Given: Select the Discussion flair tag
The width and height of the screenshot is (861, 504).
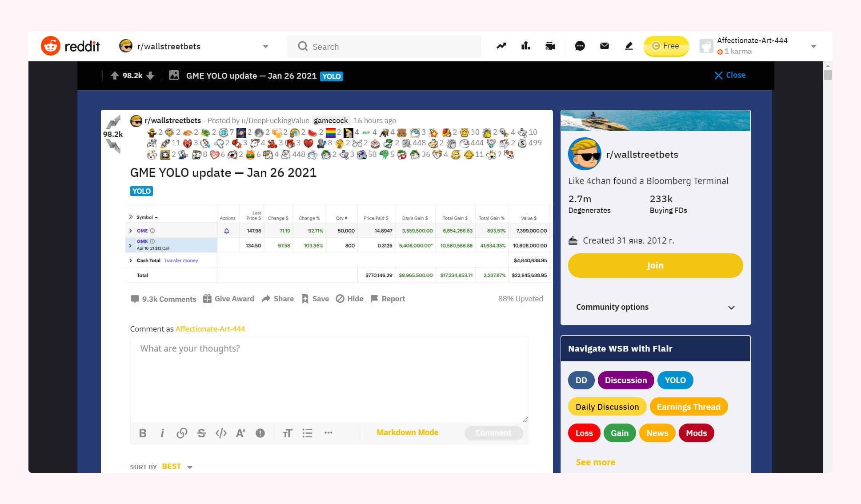Looking at the screenshot, I should [625, 380].
